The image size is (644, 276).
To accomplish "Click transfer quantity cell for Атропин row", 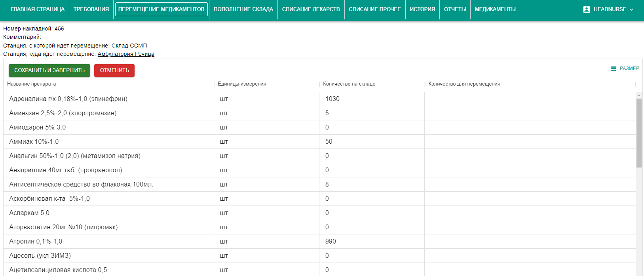I will pos(530,242).
